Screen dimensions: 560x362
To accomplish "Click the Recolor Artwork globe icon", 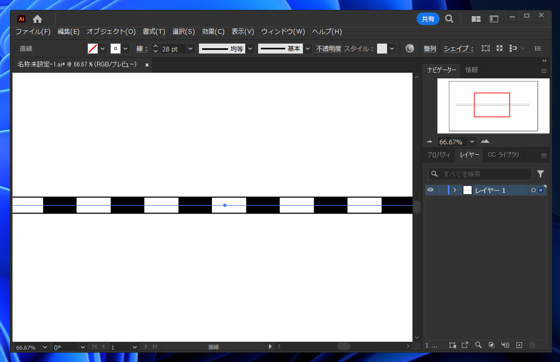I will (410, 49).
